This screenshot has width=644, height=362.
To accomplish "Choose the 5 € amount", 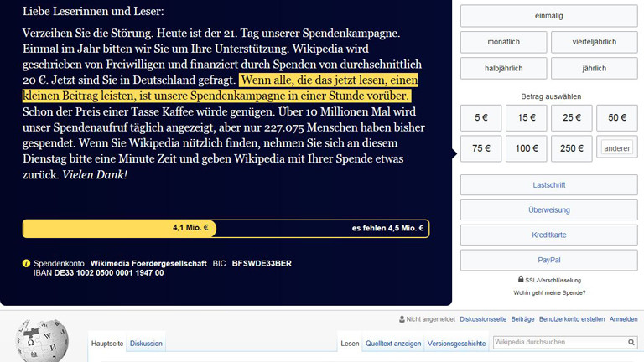I will pyautogui.click(x=481, y=118).
